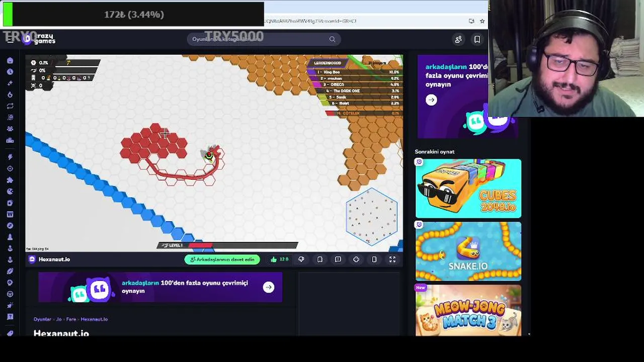Open the Cubes 2048.io game thumbnail
The width and height of the screenshot is (644, 362).
coord(468,189)
